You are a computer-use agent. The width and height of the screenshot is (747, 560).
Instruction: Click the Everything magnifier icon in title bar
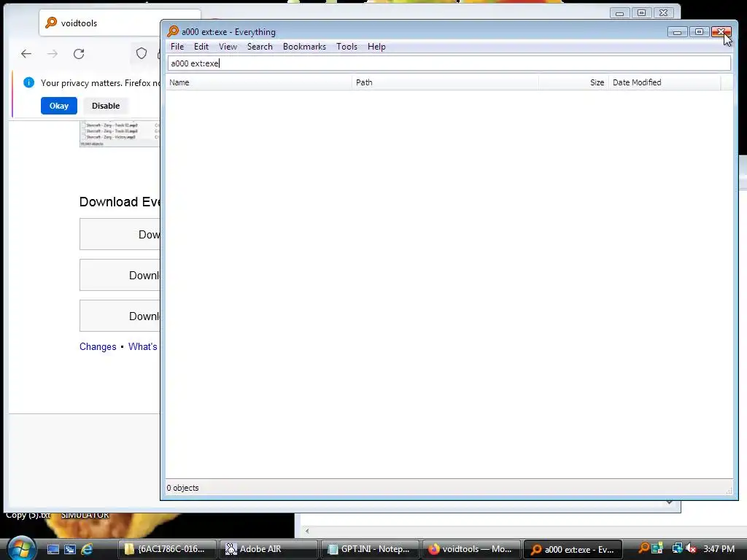point(173,31)
